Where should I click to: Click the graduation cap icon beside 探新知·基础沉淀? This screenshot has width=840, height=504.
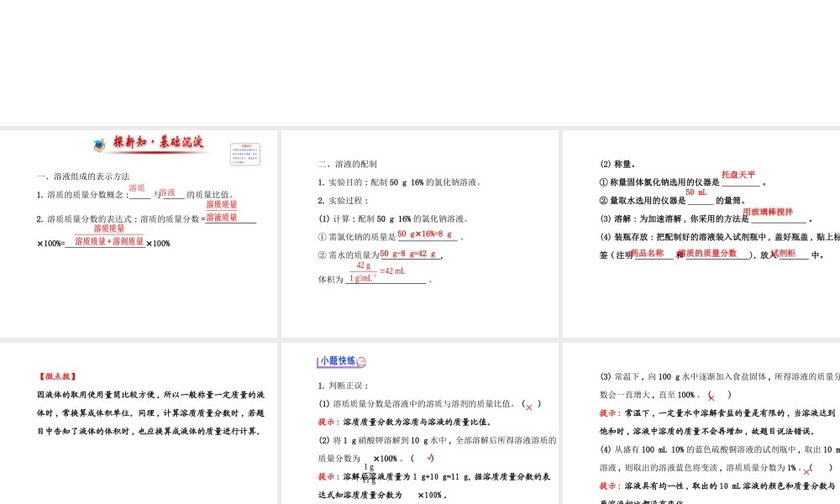click(x=100, y=145)
